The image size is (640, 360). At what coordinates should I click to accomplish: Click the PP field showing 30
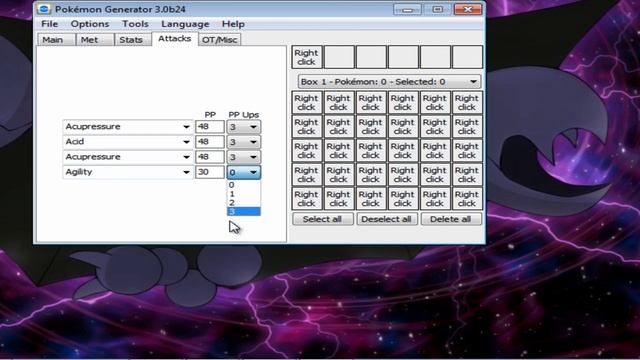point(210,172)
